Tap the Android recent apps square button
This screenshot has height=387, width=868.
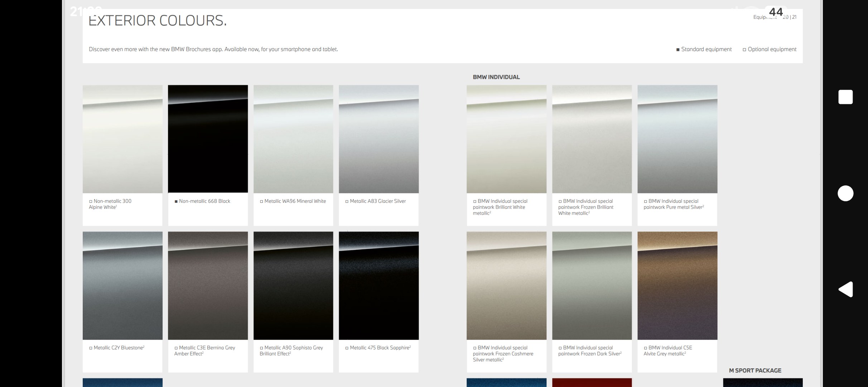point(845,97)
